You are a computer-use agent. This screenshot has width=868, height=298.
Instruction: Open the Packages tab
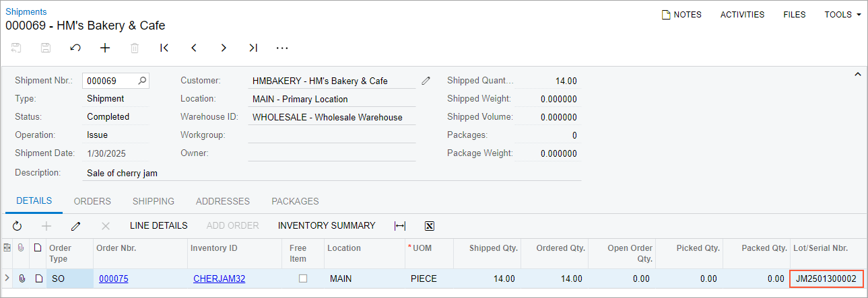(295, 201)
